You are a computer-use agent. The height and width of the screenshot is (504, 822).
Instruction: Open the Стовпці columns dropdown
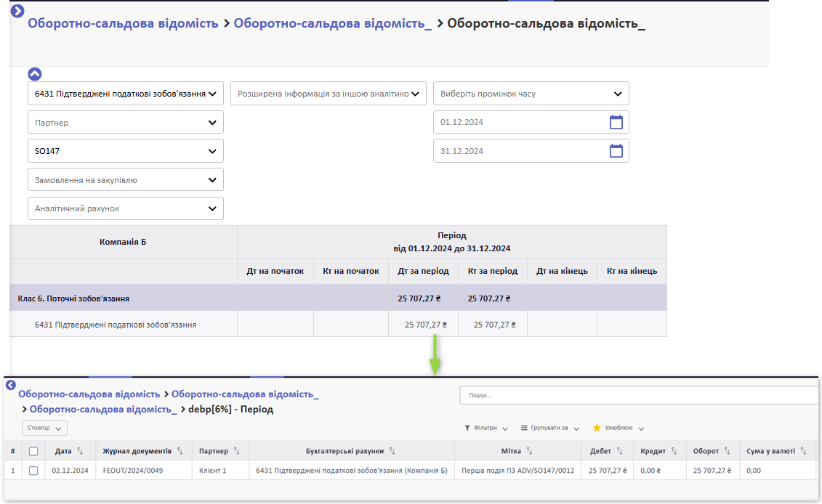coord(44,428)
